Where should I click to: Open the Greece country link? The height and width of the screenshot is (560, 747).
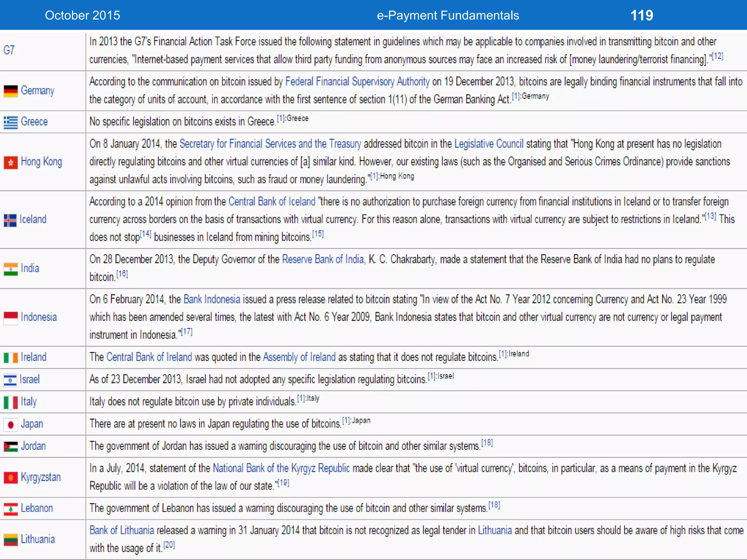pyautogui.click(x=34, y=121)
